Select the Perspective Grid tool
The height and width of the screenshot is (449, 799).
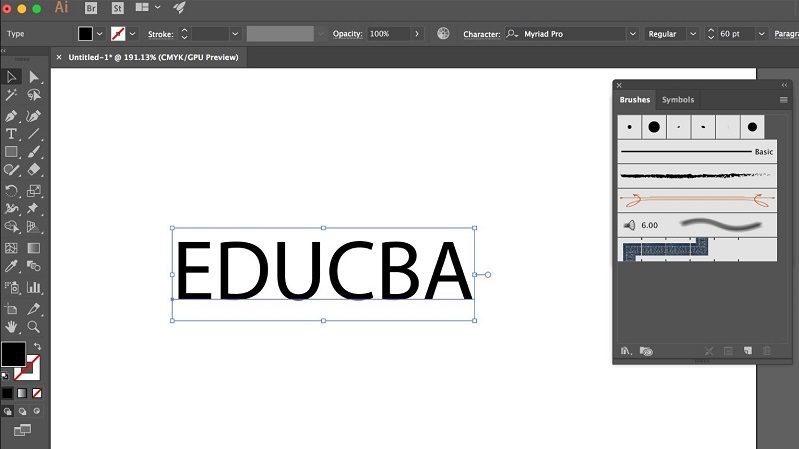tap(34, 227)
